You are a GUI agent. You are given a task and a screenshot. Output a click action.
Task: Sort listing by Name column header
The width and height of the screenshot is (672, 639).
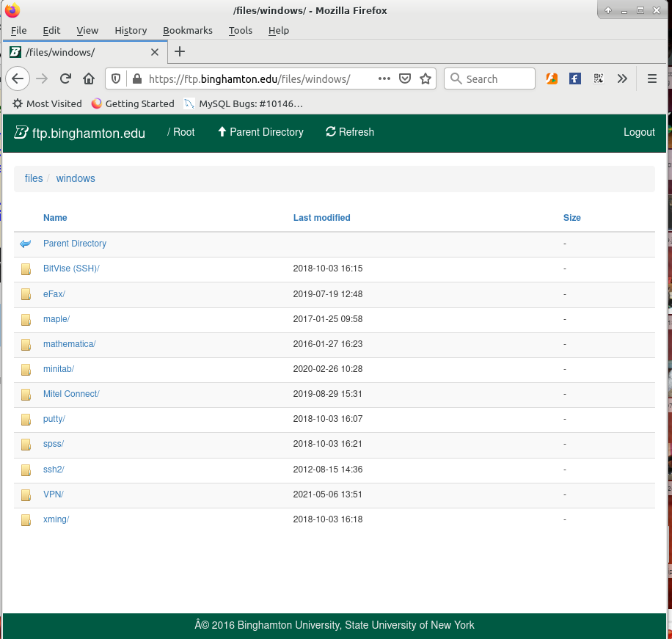click(x=55, y=218)
